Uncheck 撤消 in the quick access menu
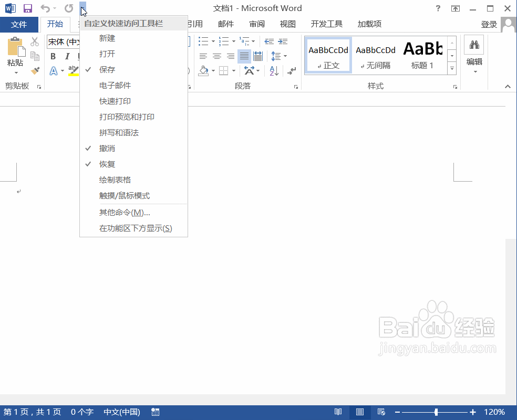 134,148
